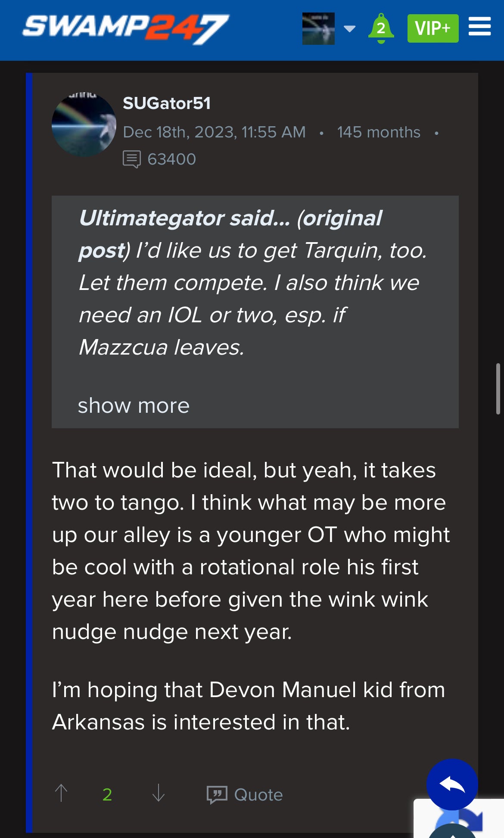
Task: Open the notifications bell icon
Action: pyautogui.click(x=381, y=28)
